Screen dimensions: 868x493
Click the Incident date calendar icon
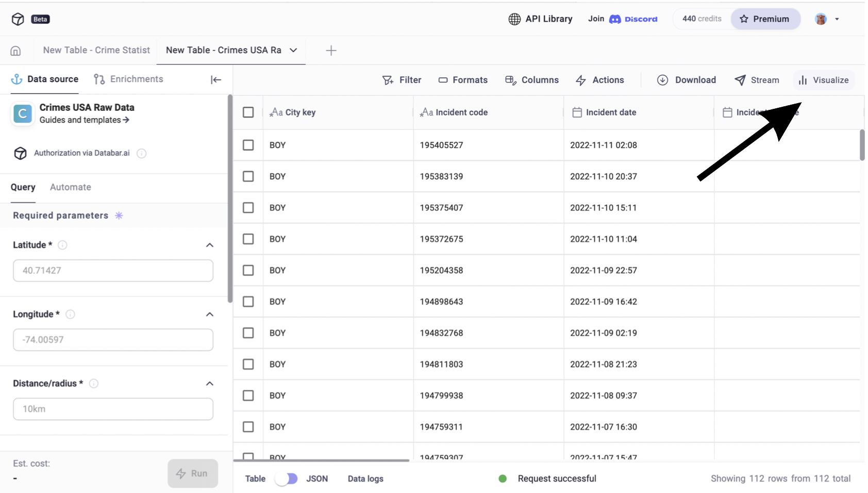[577, 112]
